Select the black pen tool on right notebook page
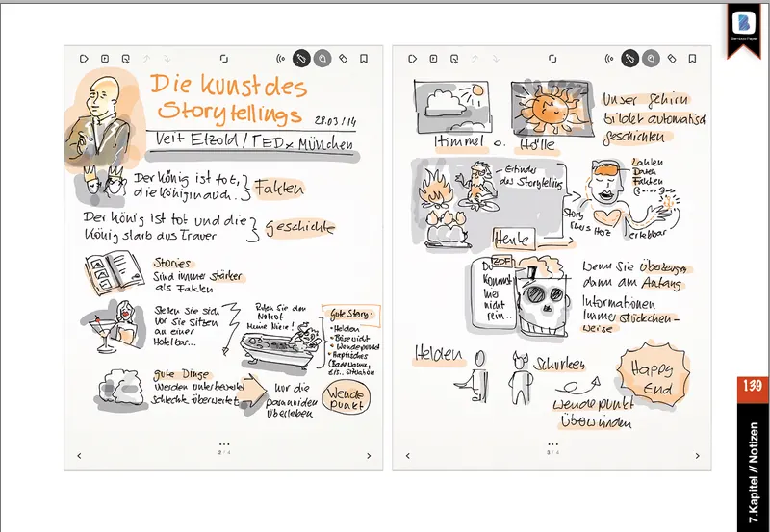The width and height of the screenshot is (770, 532). 630,59
